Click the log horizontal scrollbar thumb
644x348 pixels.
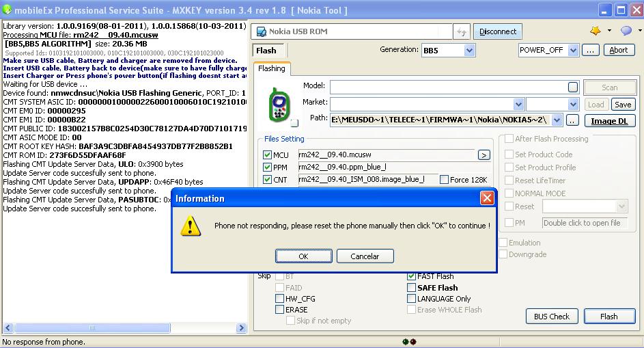92,328
